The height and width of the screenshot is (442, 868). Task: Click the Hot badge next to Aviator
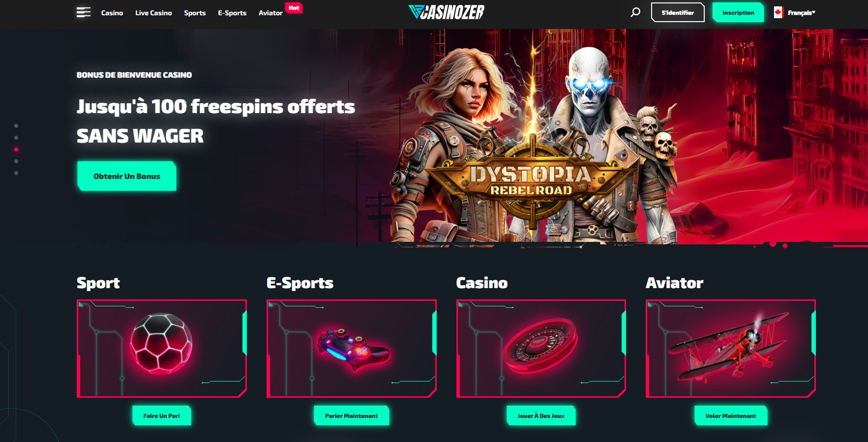(294, 8)
